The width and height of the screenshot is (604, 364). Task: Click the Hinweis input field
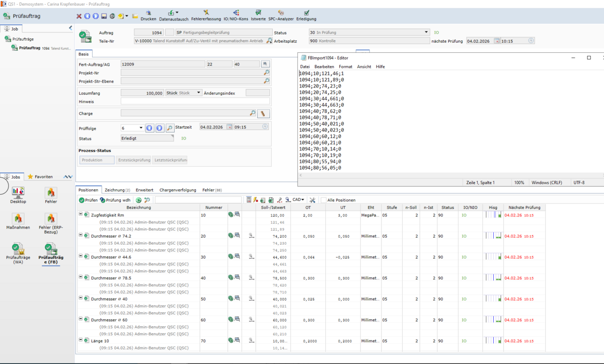(196, 101)
